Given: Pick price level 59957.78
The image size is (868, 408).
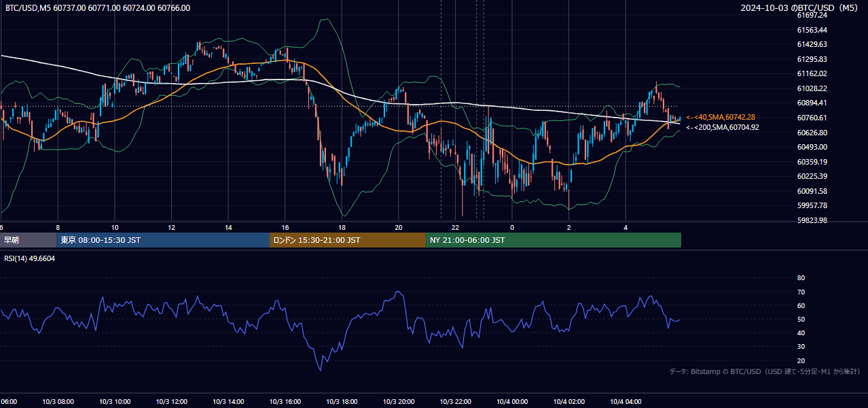Looking at the screenshot, I should [x=812, y=205].
